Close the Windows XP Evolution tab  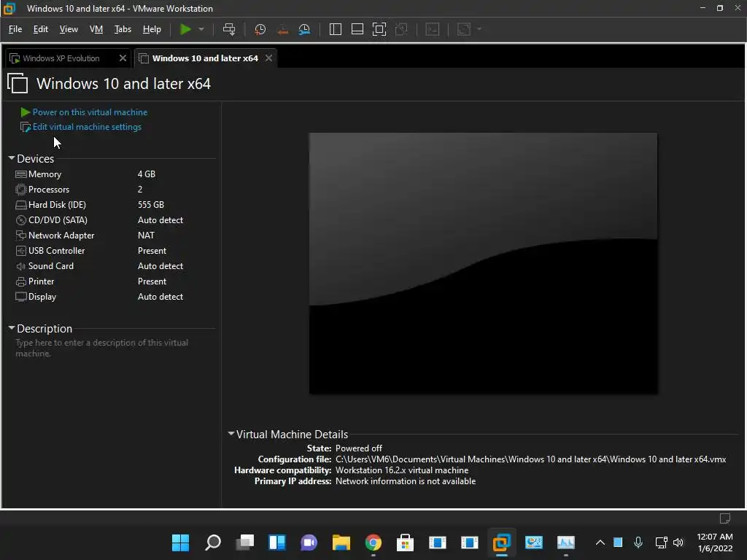[123, 58]
